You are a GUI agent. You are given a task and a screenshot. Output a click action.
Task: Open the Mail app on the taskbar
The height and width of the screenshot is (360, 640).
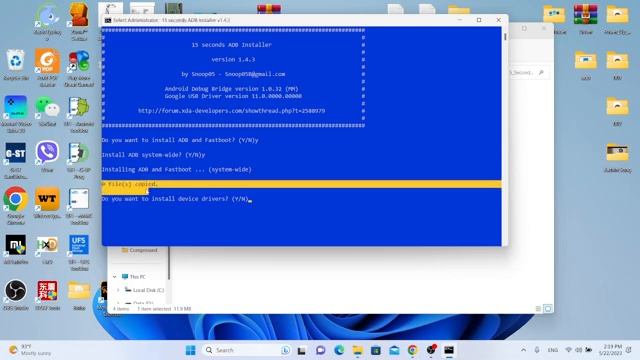pos(394,350)
